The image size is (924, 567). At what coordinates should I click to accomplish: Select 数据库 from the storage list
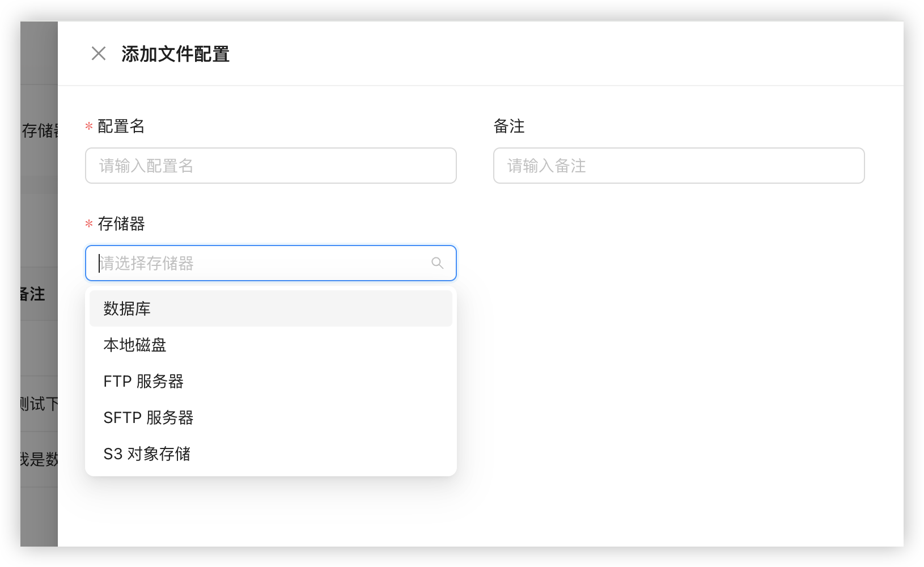point(127,308)
